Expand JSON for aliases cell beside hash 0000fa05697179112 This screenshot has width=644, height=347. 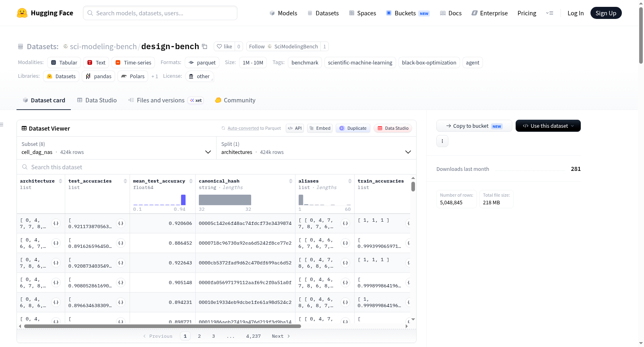pyautogui.click(x=345, y=283)
